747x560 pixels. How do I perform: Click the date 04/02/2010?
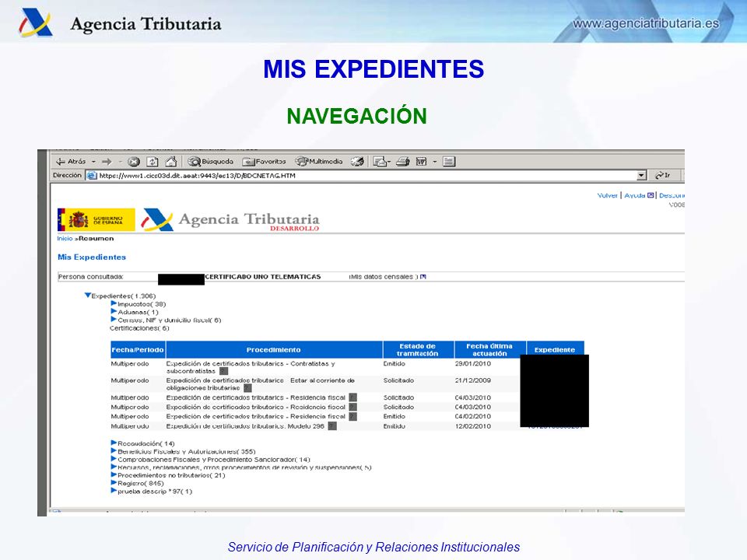coord(472,416)
